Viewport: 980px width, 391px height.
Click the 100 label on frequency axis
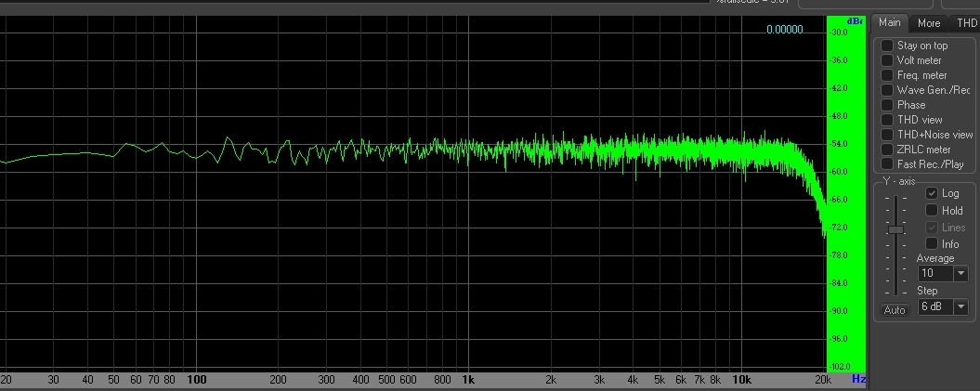pos(197,380)
